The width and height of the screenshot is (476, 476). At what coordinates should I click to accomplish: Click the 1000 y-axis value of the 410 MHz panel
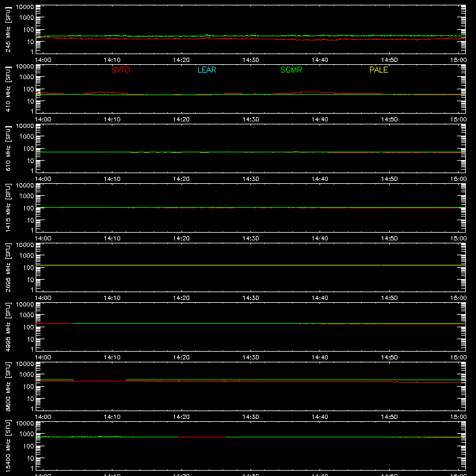(x=27, y=77)
